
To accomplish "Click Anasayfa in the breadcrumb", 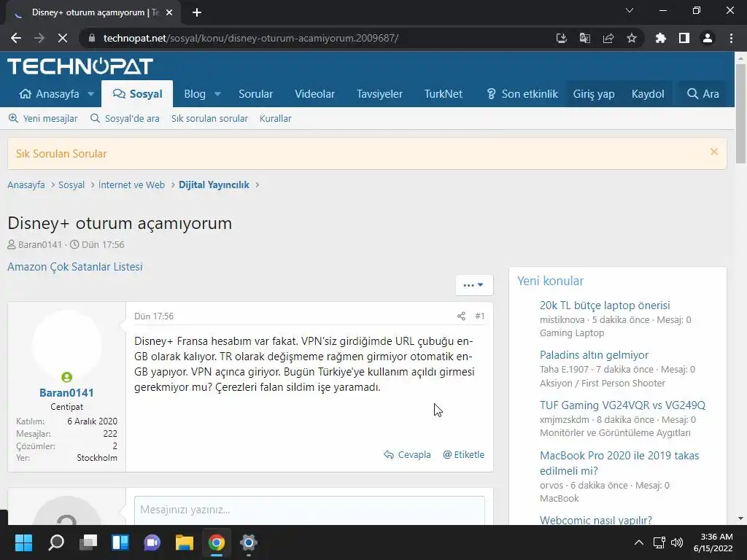I will [26, 184].
